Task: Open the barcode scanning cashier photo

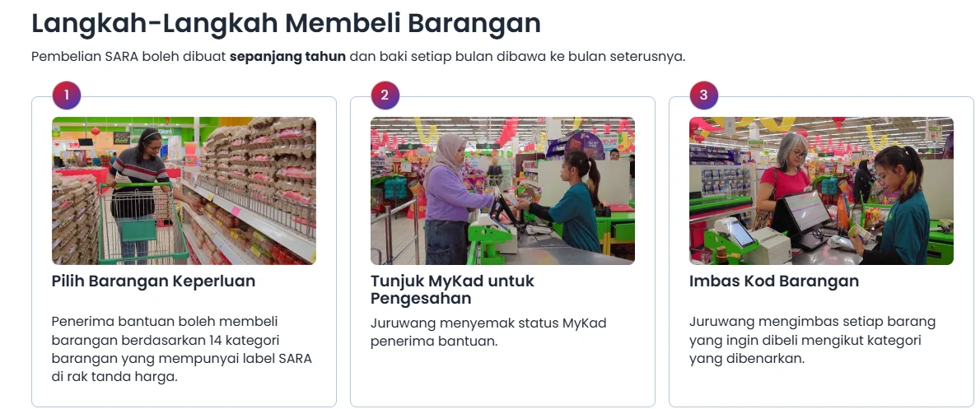Action: tap(821, 190)
